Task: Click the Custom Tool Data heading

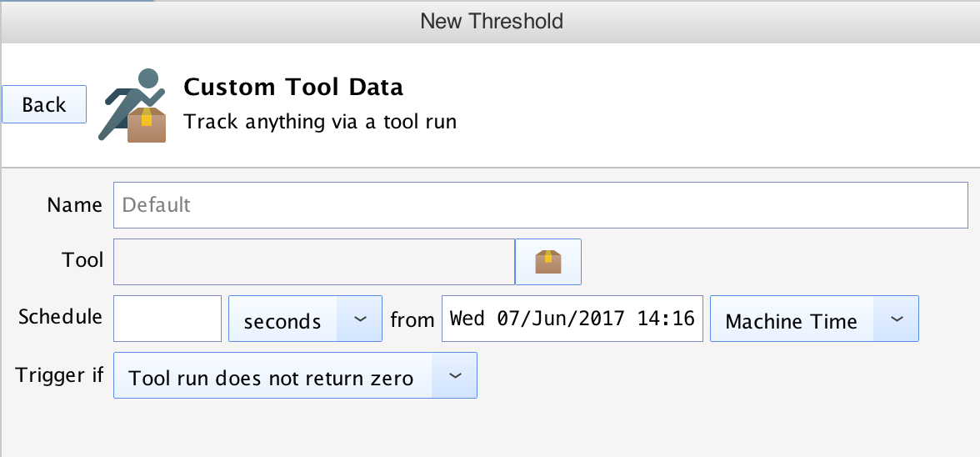Action: click(293, 87)
